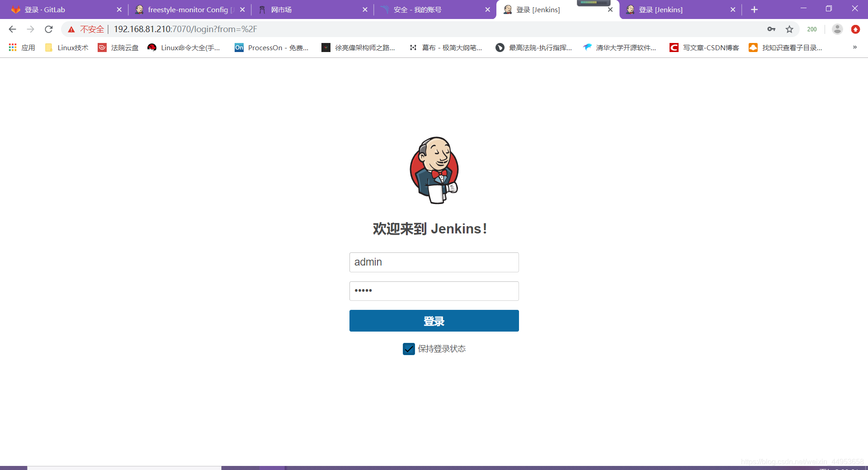Click the red update icon in toolbar
The width and height of the screenshot is (868, 470).
[855, 29]
